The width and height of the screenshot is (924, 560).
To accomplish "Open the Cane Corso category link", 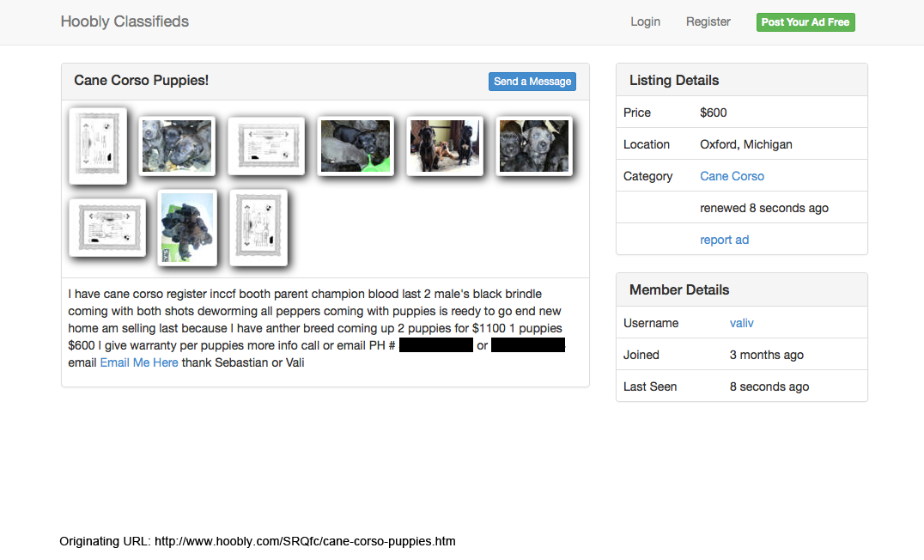I will pyautogui.click(x=732, y=176).
